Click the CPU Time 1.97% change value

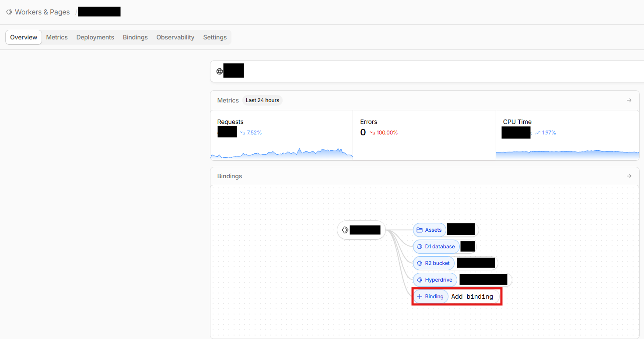pyautogui.click(x=549, y=133)
